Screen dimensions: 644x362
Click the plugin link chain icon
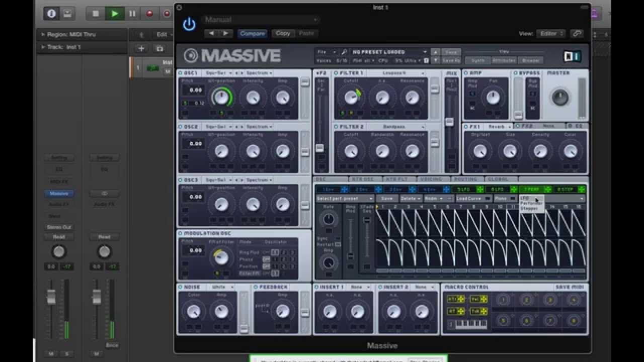click(x=577, y=34)
